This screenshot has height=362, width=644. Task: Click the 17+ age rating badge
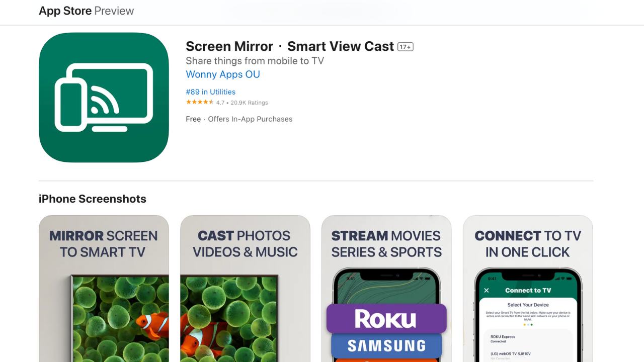click(405, 47)
